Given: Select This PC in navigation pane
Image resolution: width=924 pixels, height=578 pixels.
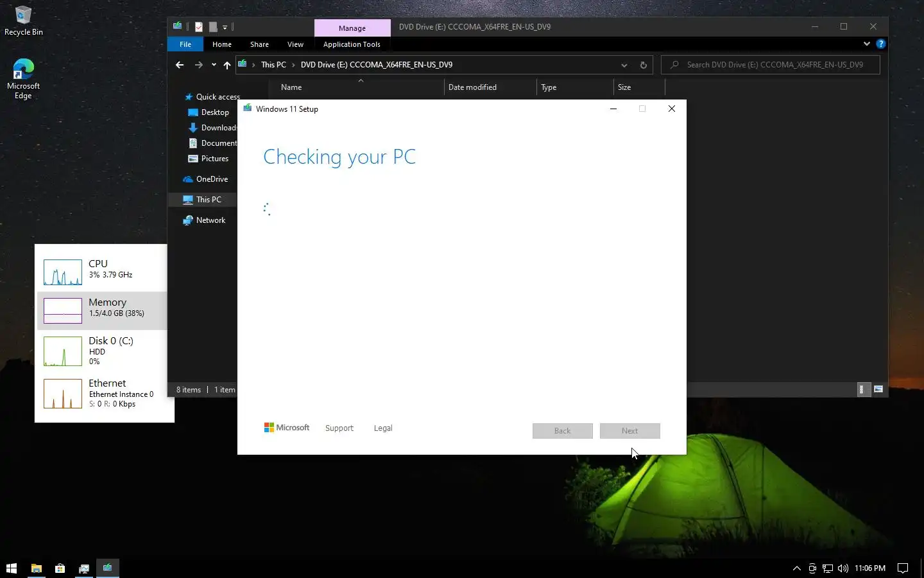Looking at the screenshot, I should pyautogui.click(x=202, y=200).
